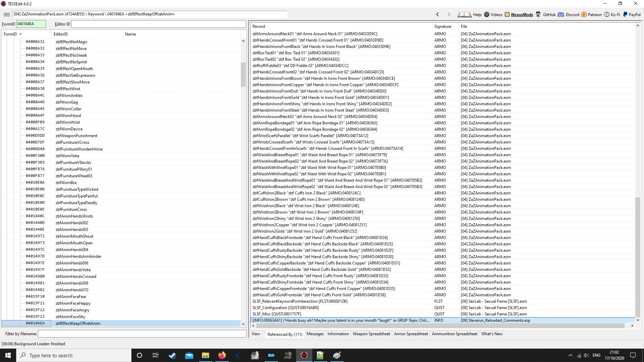Select zbfWristIron2Gold reference row
644x362 pixels.
(443, 231)
